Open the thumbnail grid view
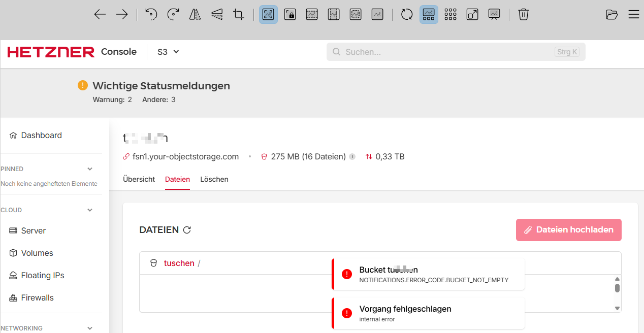 click(450, 14)
